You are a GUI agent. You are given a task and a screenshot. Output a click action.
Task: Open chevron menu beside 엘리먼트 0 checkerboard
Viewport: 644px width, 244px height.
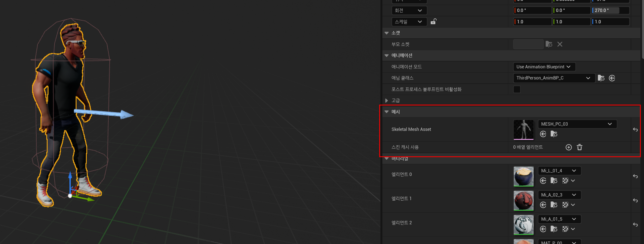[x=573, y=181]
